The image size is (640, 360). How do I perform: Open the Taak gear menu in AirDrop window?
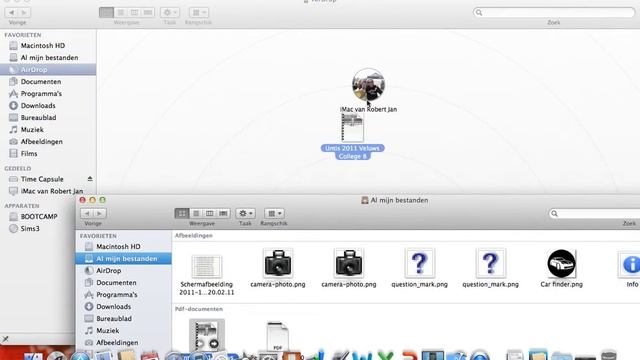pyautogui.click(x=170, y=13)
